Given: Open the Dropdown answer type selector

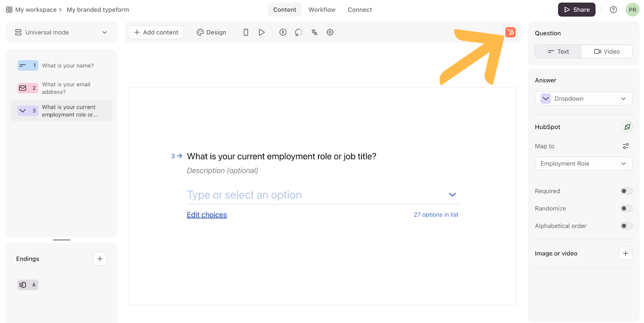Looking at the screenshot, I should coord(584,99).
